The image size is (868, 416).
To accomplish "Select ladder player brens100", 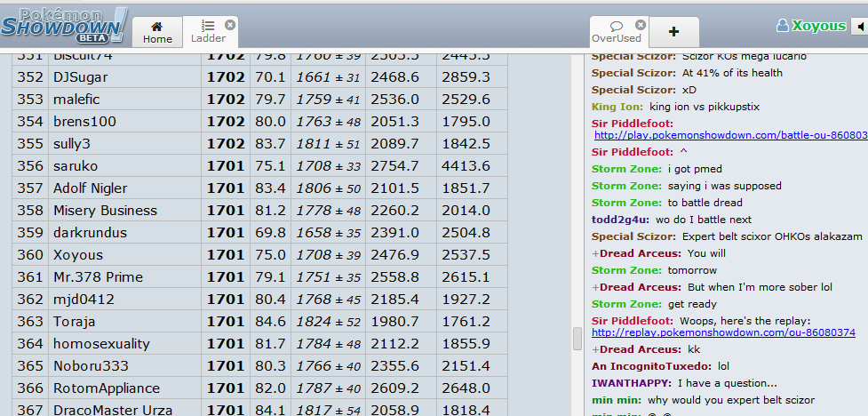I will tap(84, 121).
